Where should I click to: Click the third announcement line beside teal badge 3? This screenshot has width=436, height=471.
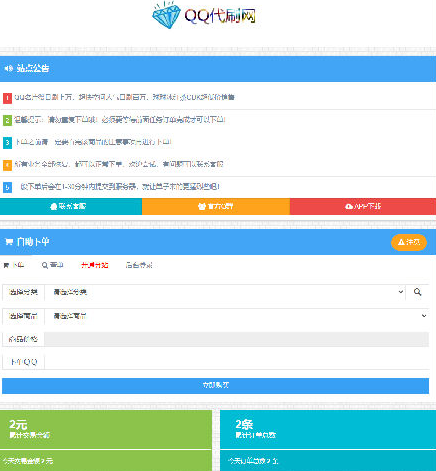[x=93, y=142]
